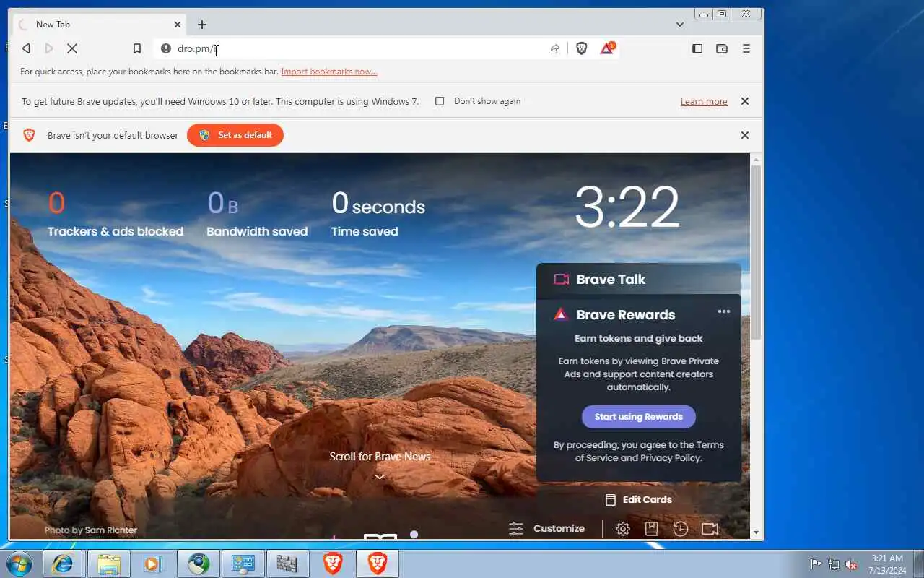Click Photo by Sam Richter credit
Image resolution: width=924 pixels, height=578 pixels.
click(x=91, y=530)
